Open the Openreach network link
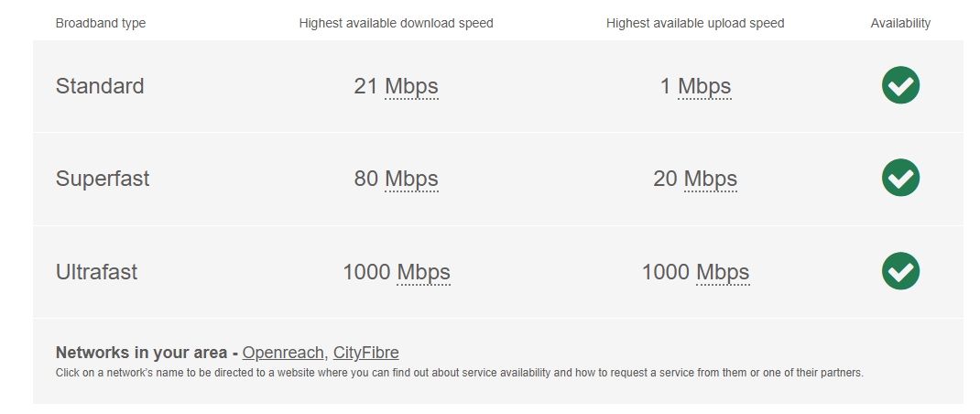 (x=283, y=353)
